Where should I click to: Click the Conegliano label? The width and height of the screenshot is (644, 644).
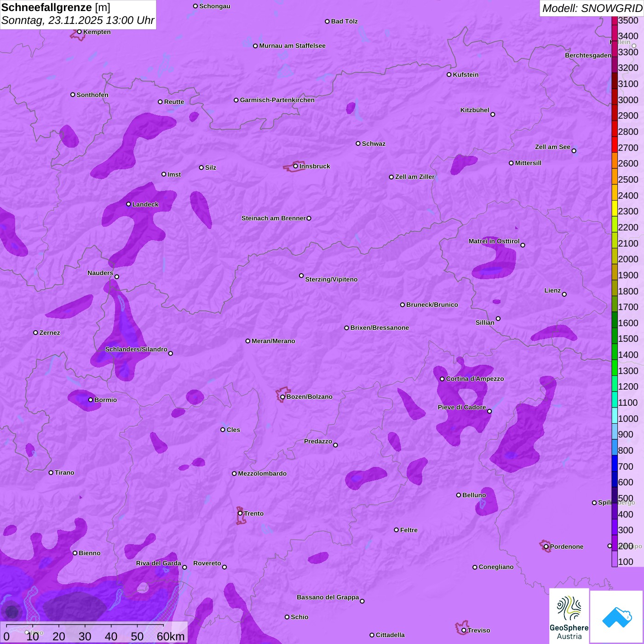coord(496,567)
